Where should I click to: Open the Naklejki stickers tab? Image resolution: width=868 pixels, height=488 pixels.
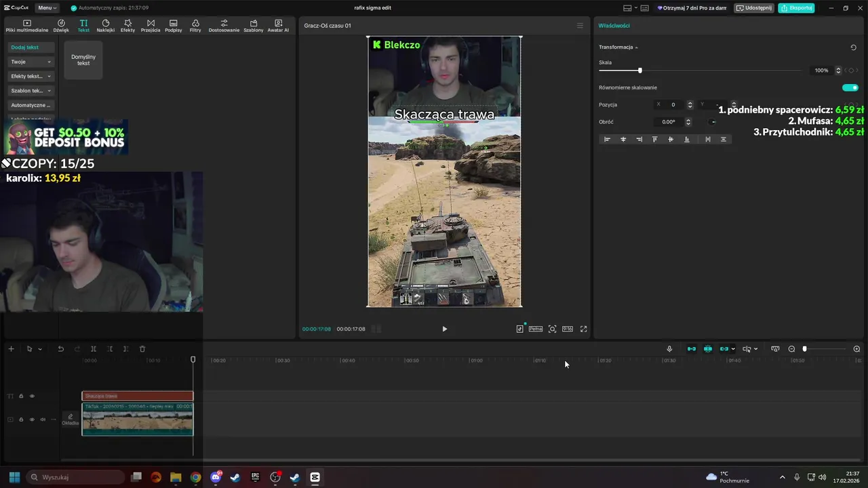click(106, 26)
